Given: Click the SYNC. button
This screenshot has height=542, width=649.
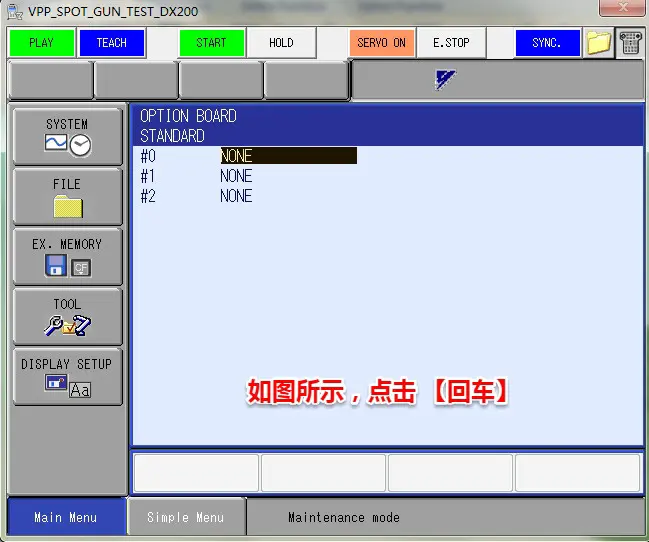Looking at the screenshot, I should (x=546, y=43).
